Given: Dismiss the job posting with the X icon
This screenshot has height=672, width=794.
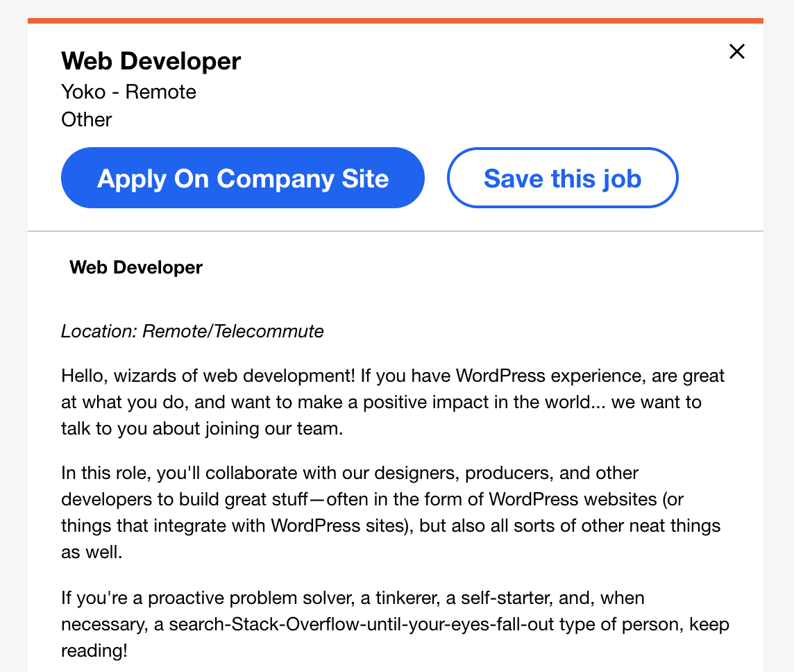Looking at the screenshot, I should coord(736,51).
